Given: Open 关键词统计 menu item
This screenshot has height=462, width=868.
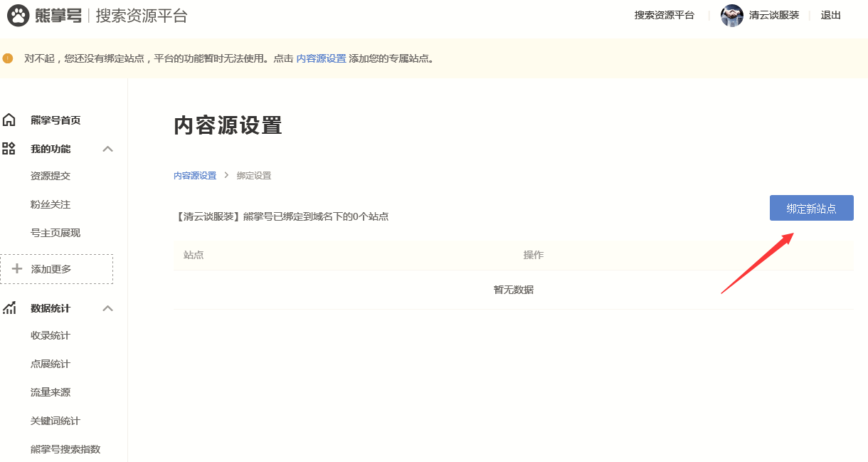Looking at the screenshot, I should pyautogui.click(x=55, y=421).
